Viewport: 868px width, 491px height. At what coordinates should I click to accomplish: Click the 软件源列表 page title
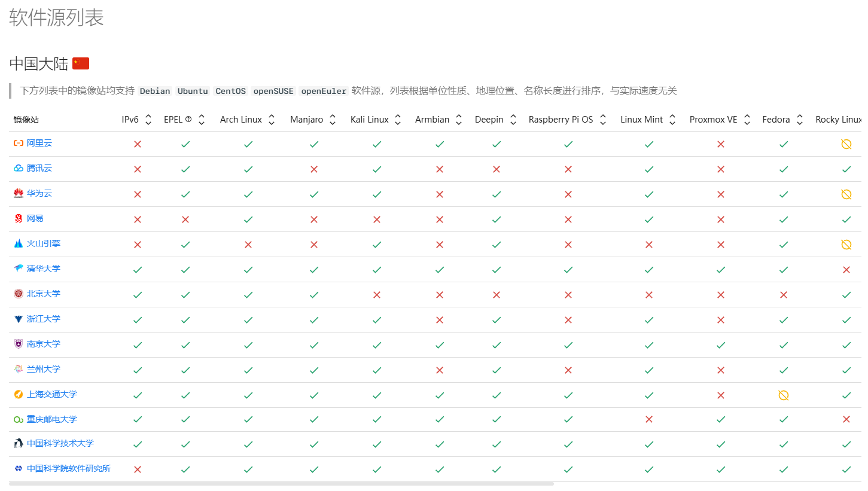coord(57,17)
